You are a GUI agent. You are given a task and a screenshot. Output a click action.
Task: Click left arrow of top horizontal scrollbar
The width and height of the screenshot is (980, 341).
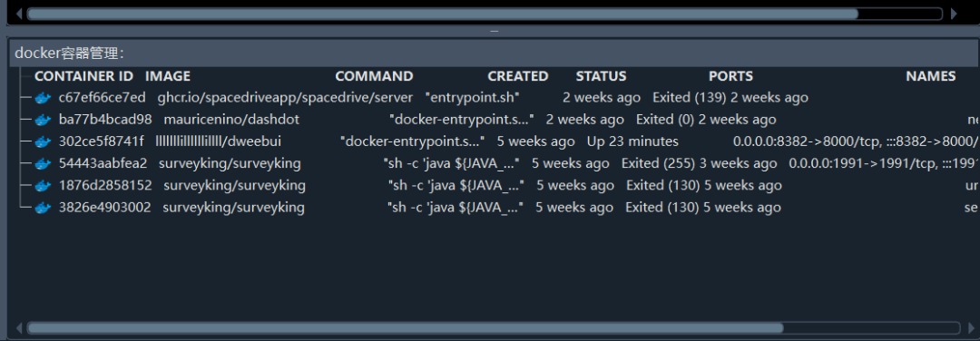tap(19, 14)
